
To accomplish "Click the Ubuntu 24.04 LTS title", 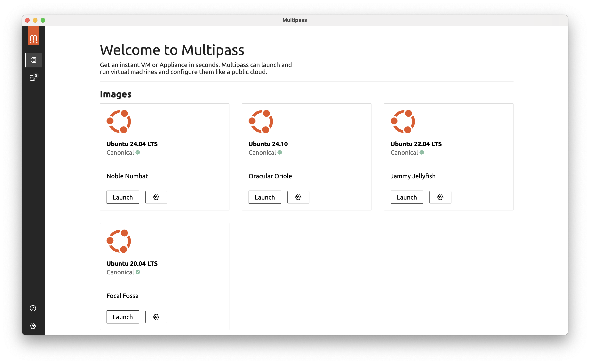I will (x=132, y=144).
